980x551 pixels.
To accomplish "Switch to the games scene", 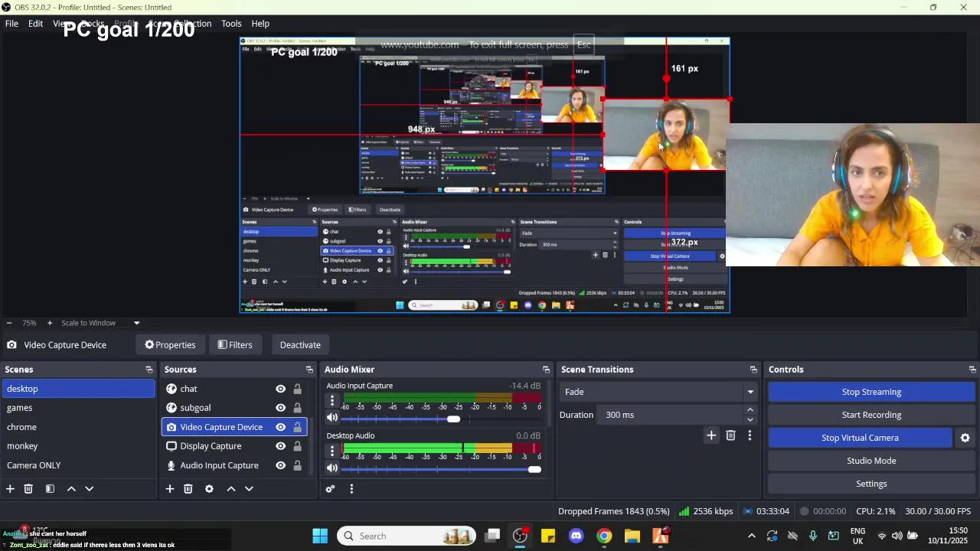I will click(x=78, y=408).
